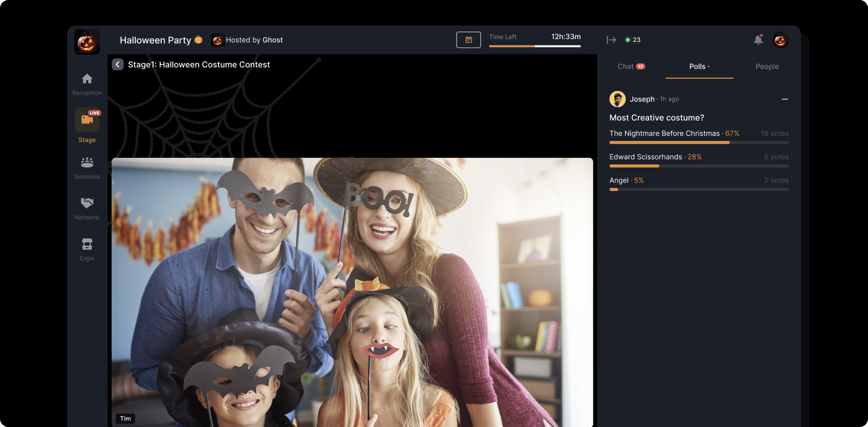Image resolution: width=868 pixels, height=427 pixels.
Task: Vote for Edward Scissorhands option
Action: (699, 160)
